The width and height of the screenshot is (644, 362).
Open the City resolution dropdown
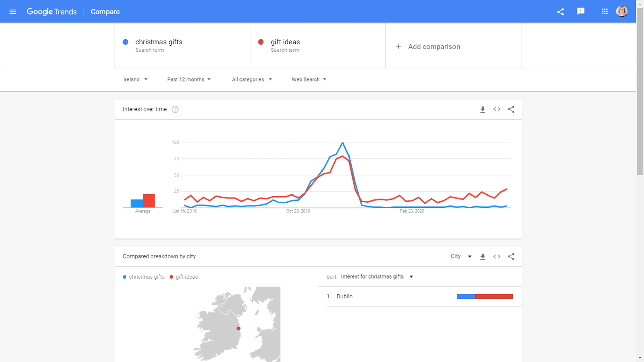tap(461, 256)
